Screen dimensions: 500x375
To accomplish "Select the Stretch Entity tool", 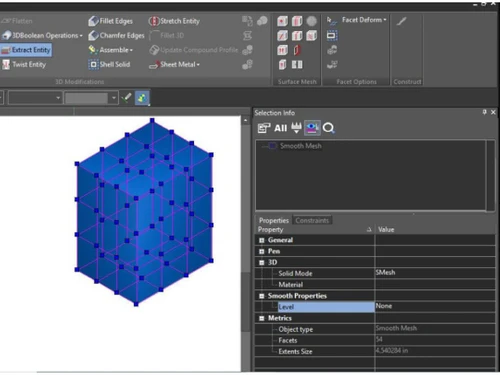I will coord(174,21).
